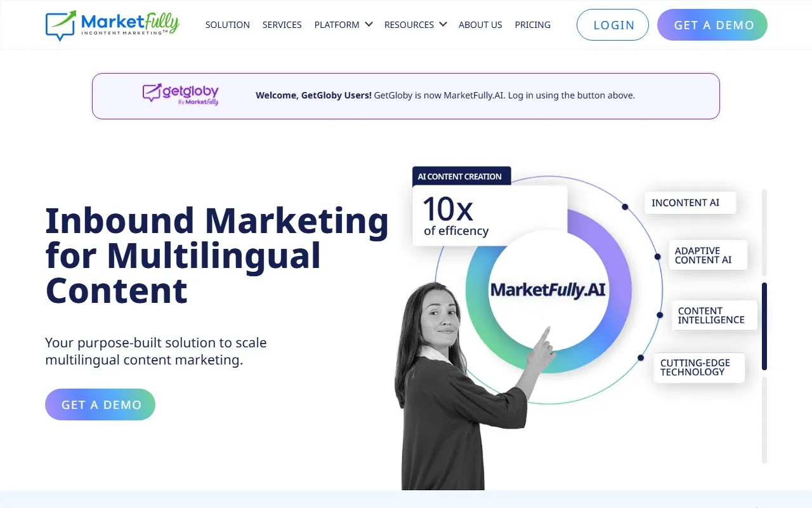Expand the RESOURCES dropdown chevron
812x508 pixels.
(x=443, y=25)
